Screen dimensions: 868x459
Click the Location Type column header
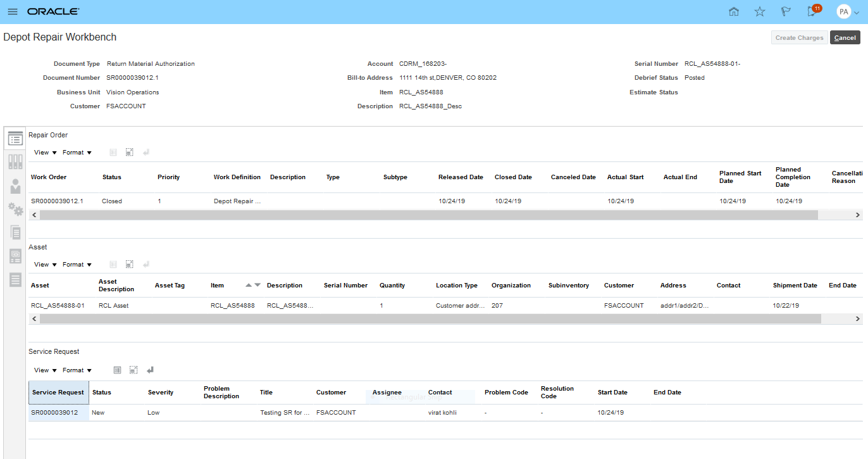tap(457, 286)
